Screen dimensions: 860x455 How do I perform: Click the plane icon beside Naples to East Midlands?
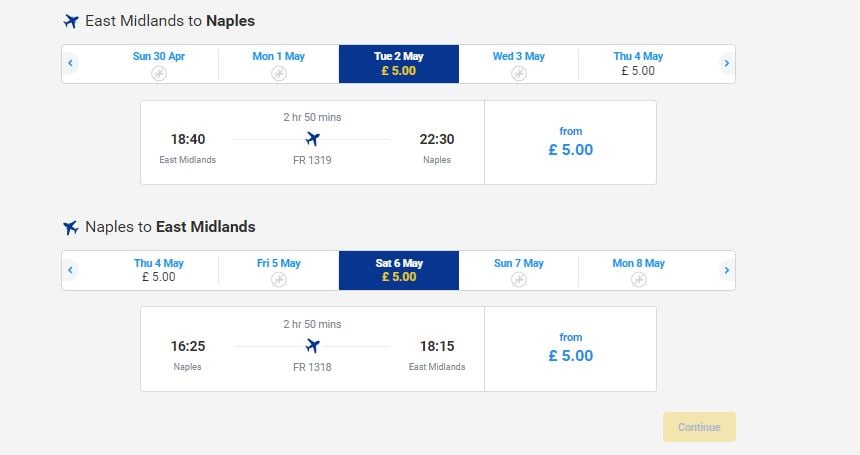point(71,228)
